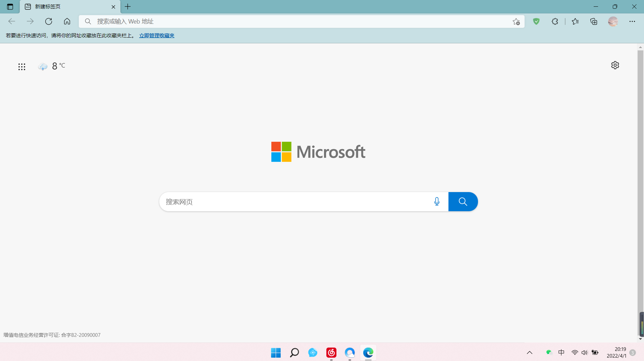Open the blue round chat app in taskbar
This screenshot has height=361, width=644.
click(313, 353)
